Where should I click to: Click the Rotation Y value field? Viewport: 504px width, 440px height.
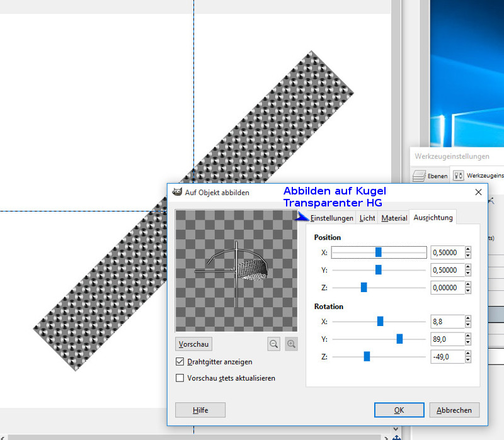(447, 339)
